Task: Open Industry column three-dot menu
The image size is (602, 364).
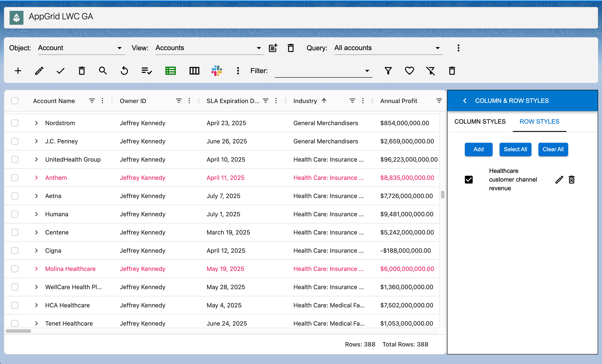Action: [363, 101]
